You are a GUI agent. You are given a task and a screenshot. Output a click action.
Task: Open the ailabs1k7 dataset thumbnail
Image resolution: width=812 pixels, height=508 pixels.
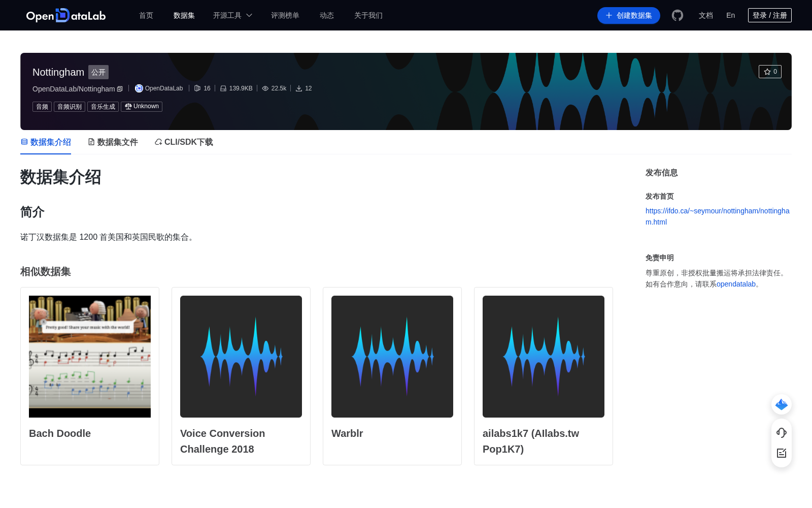(544, 357)
